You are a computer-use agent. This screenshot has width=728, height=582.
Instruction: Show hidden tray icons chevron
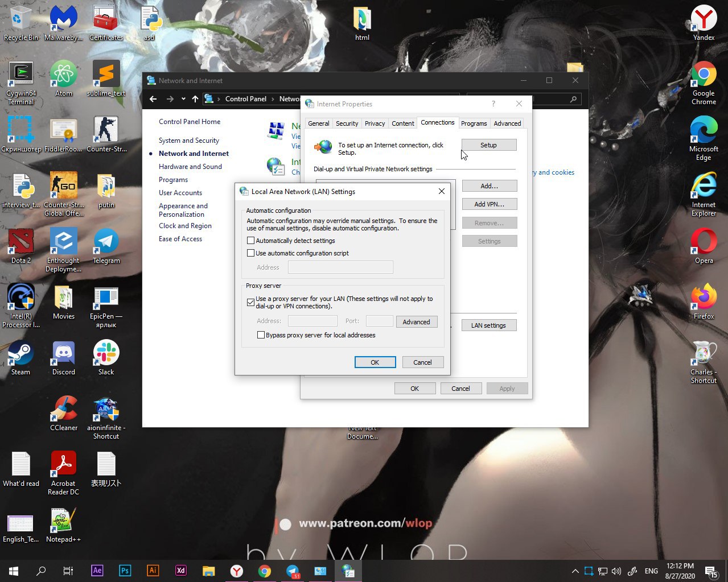pyautogui.click(x=575, y=571)
